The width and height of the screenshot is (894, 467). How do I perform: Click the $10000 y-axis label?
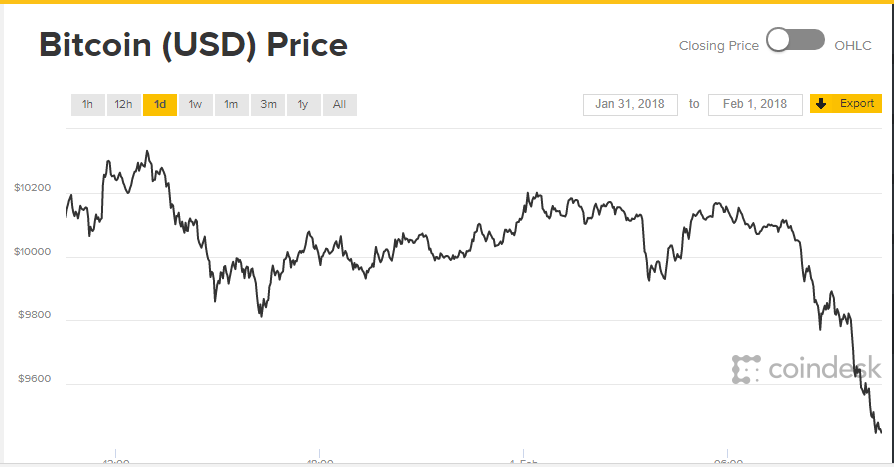(x=31, y=252)
